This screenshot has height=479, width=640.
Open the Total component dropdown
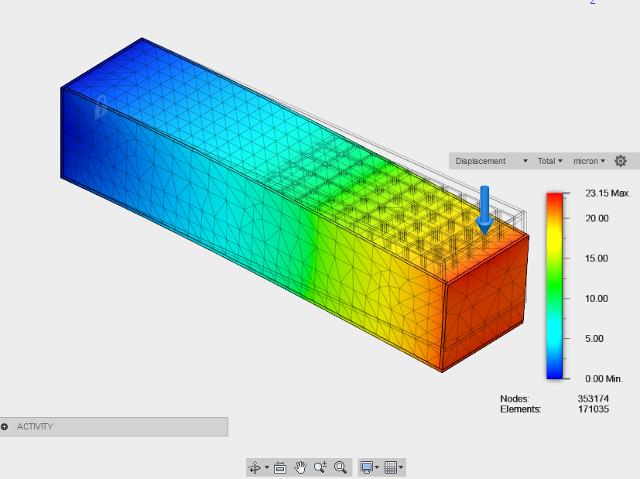[x=550, y=161]
